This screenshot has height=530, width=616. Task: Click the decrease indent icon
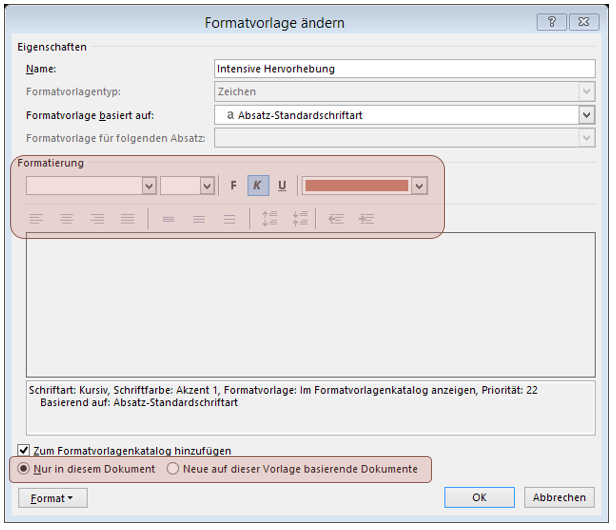click(336, 219)
